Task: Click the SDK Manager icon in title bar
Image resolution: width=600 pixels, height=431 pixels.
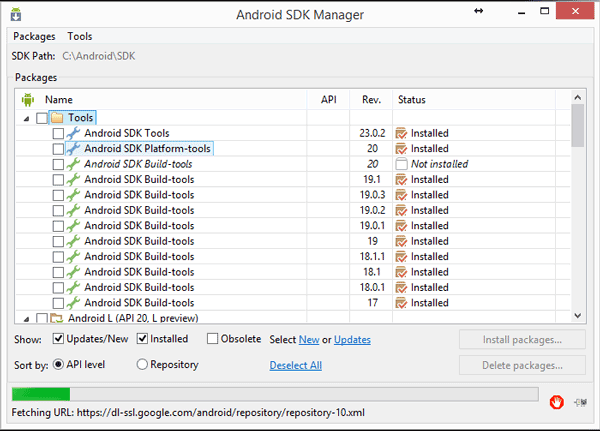Action: (16, 14)
